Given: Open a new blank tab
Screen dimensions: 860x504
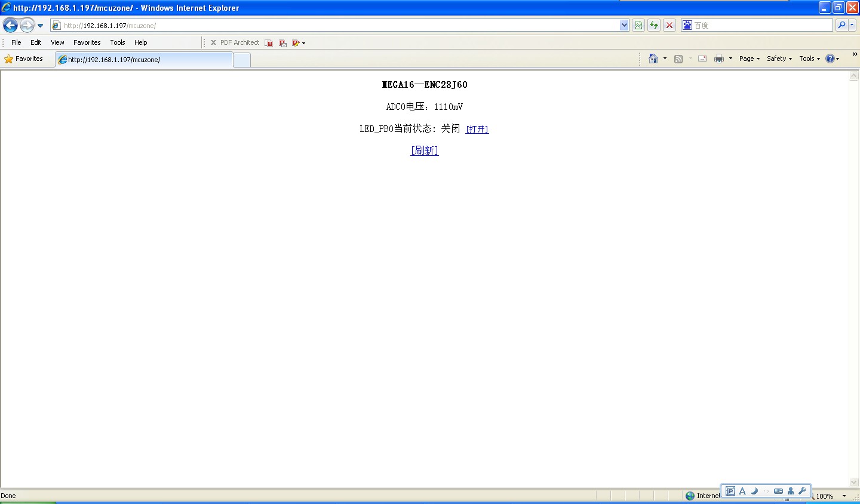Looking at the screenshot, I should [241, 60].
